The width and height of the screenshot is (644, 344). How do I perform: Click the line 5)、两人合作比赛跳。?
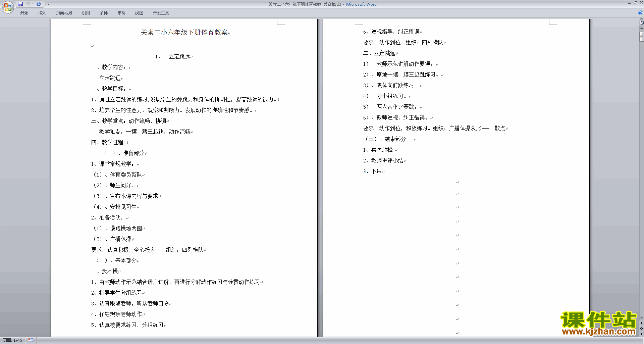[391, 107]
